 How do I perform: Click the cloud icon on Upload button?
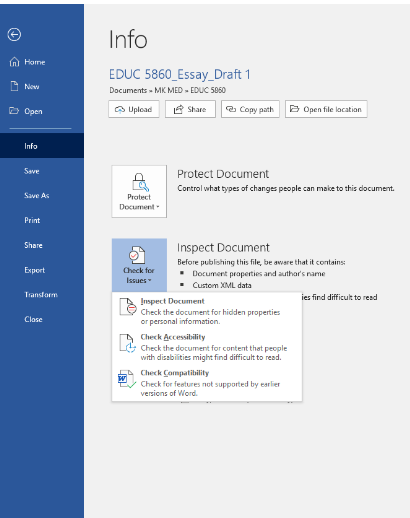coord(120,109)
